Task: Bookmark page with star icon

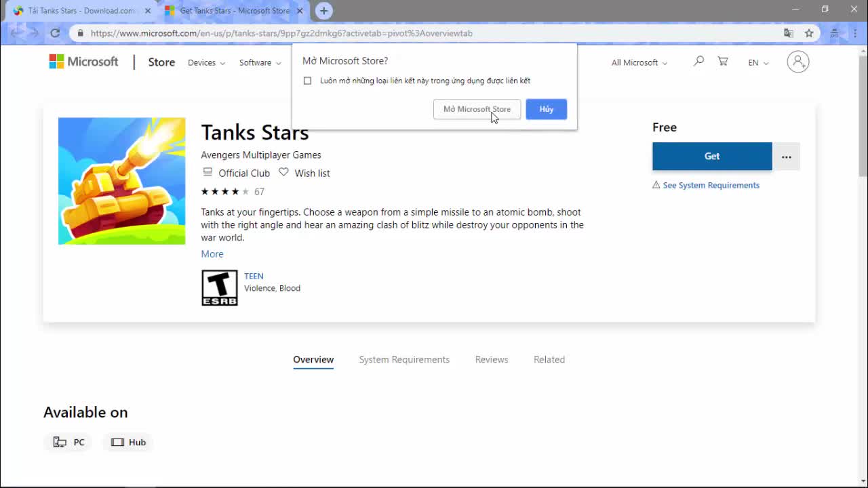Action: point(809,33)
